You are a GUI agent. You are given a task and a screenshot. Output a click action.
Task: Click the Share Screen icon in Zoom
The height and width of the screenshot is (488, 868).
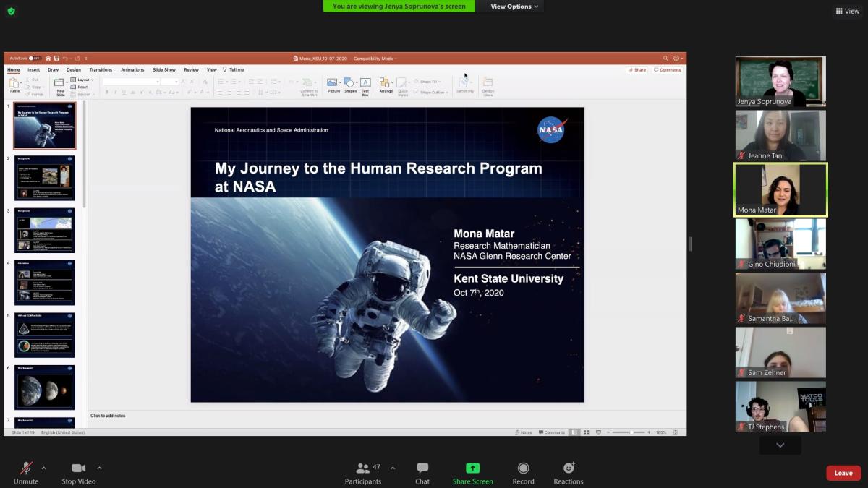click(x=472, y=468)
